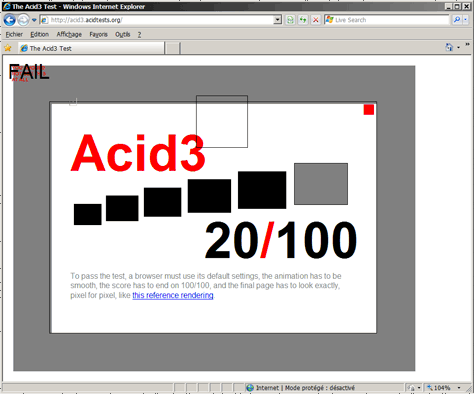Screen dimensions: 474x394
Task: Open the Fichier menu
Action: (x=14, y=34)
